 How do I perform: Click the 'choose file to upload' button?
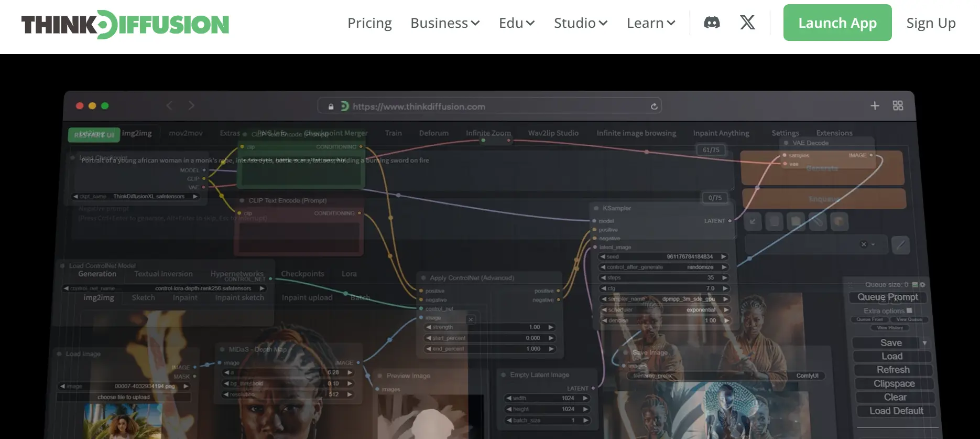(124, 398)
